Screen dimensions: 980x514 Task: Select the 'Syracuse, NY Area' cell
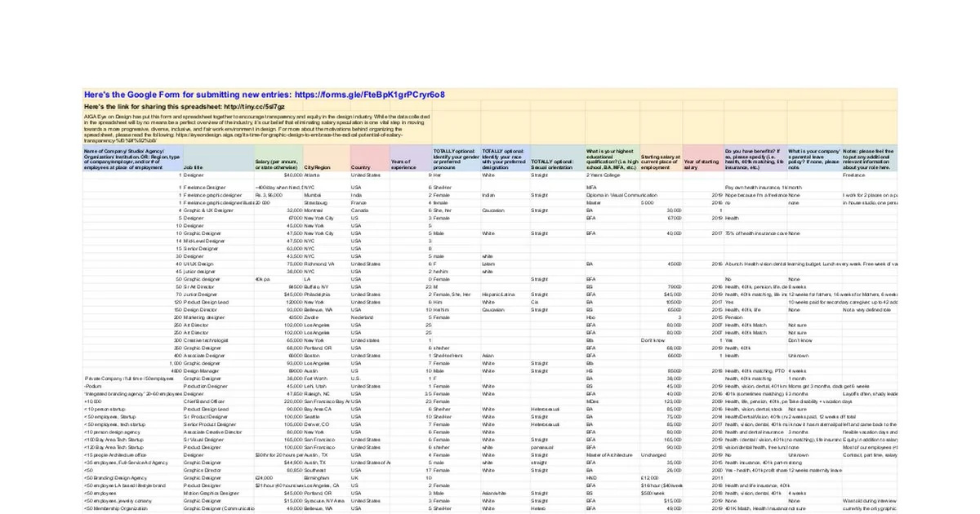click(x=327, y=499)
